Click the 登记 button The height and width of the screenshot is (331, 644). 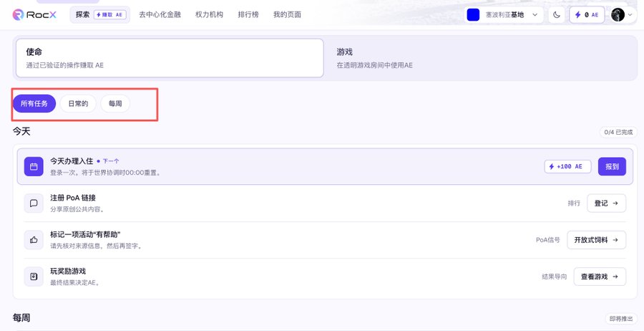pyautogui.click(x=606, y=203)
